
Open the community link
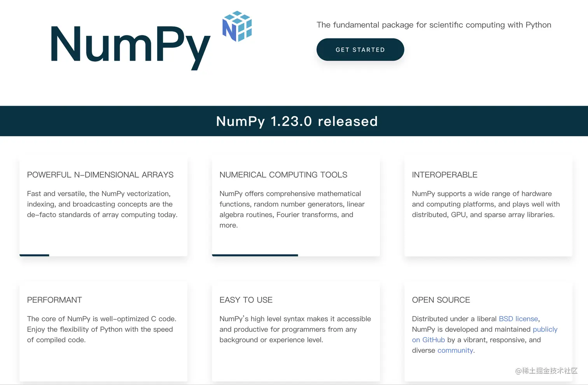455,350
